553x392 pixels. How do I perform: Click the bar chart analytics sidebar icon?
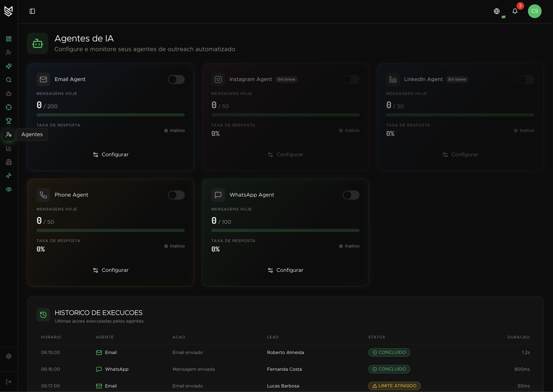pos(9,148)
